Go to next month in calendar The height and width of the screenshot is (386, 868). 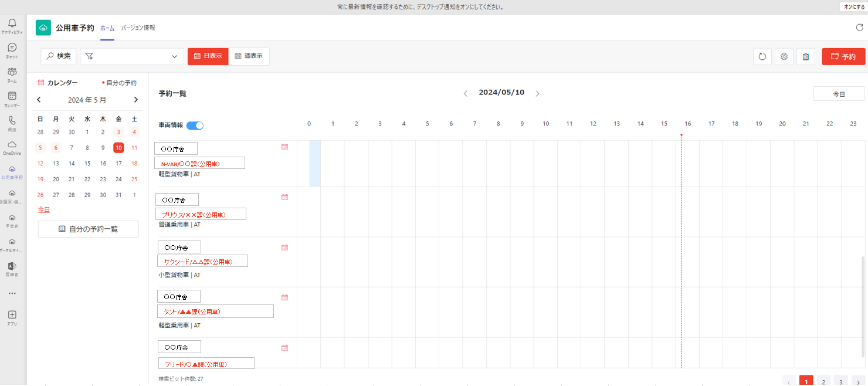click(x=135, y=100)
